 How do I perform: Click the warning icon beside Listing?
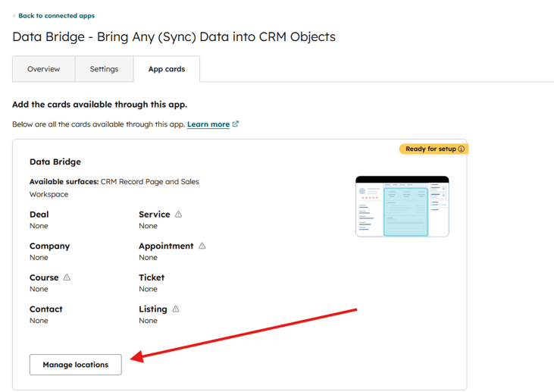176,309
